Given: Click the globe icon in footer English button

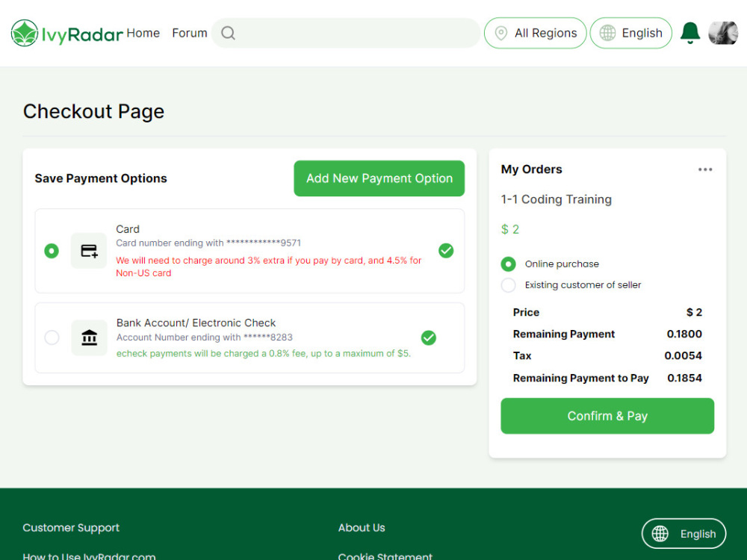Looking at the screenshot, I should (x=660, y=533).
